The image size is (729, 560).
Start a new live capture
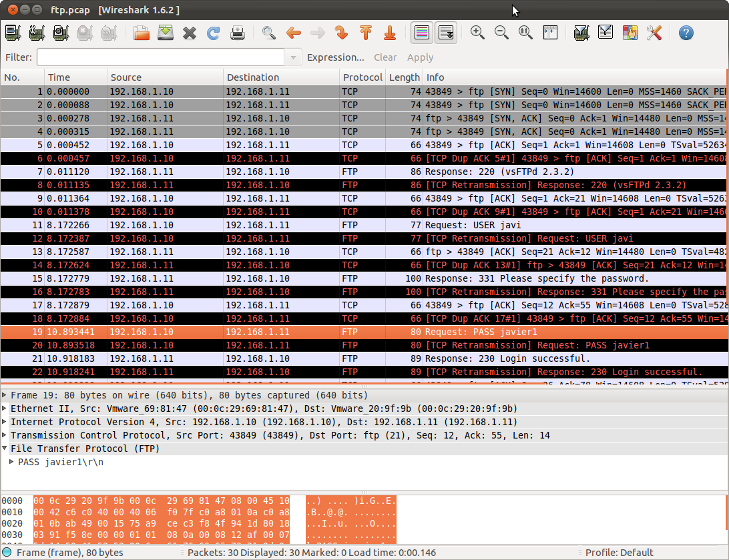(x=61, y=32)
